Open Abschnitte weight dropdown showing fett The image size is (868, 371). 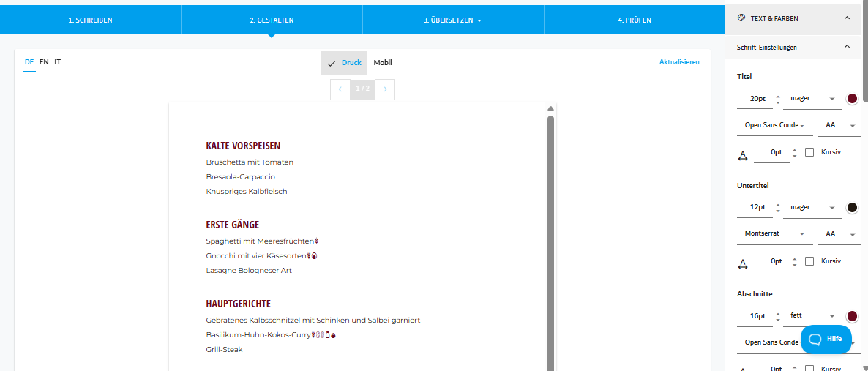[812, 315]
